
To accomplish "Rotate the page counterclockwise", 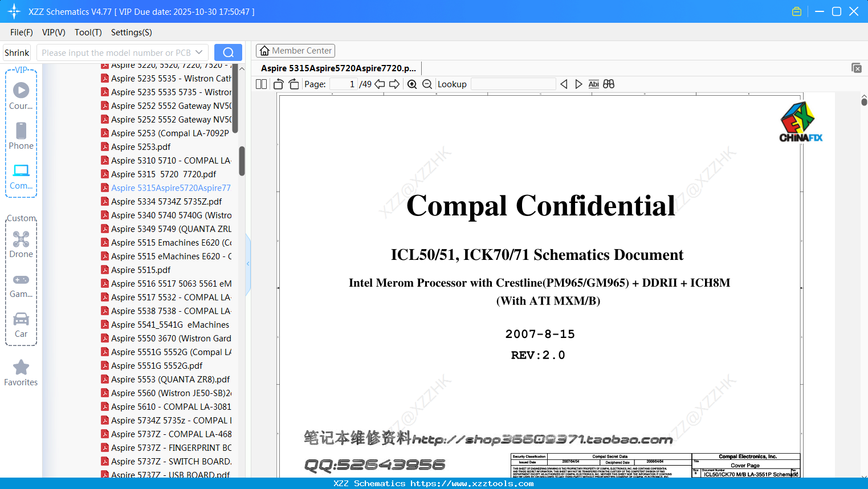I will [x=279, y=84].
